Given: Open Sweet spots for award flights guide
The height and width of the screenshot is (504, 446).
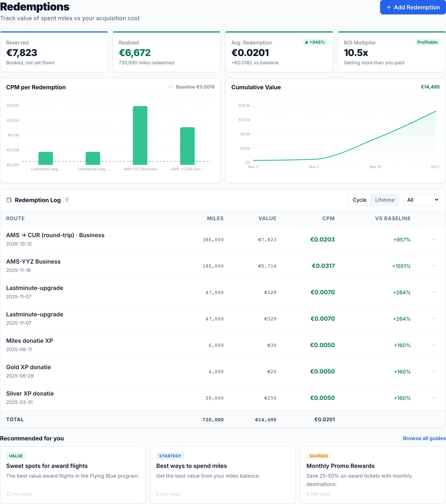Looking at the screenshot, I should coord(73,475).
